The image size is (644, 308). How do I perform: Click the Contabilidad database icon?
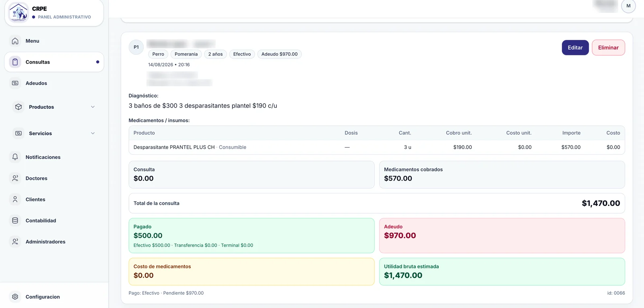(x=15, y=221)
